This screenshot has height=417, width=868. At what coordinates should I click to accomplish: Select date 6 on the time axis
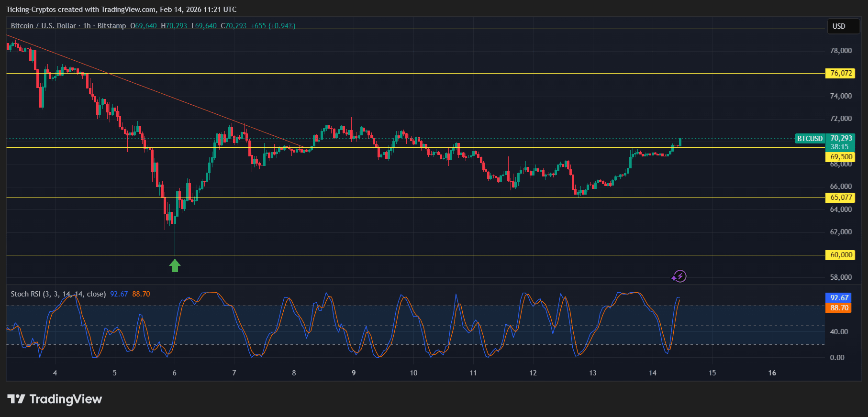[x=174, y=373]
